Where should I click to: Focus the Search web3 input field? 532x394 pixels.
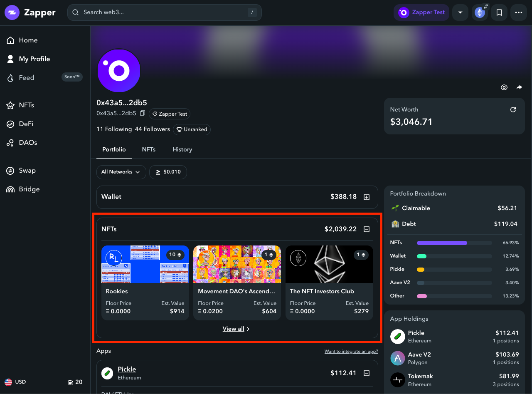[165, 12]
